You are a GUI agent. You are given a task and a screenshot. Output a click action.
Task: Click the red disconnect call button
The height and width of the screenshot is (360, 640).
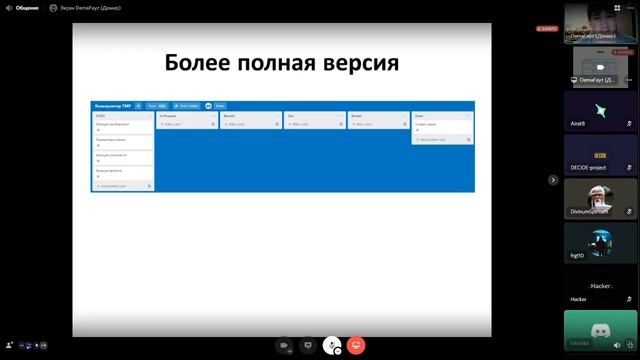[356, 345]
